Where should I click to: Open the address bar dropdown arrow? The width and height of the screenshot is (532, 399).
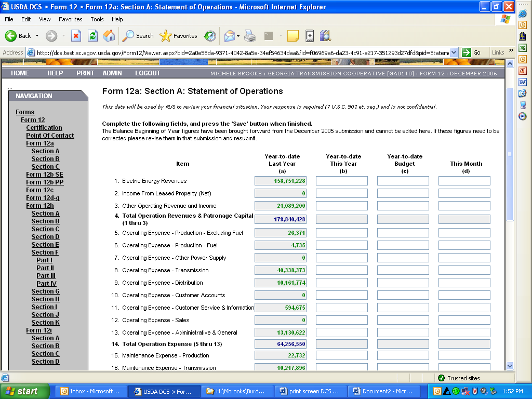click(x=454, y=52)
